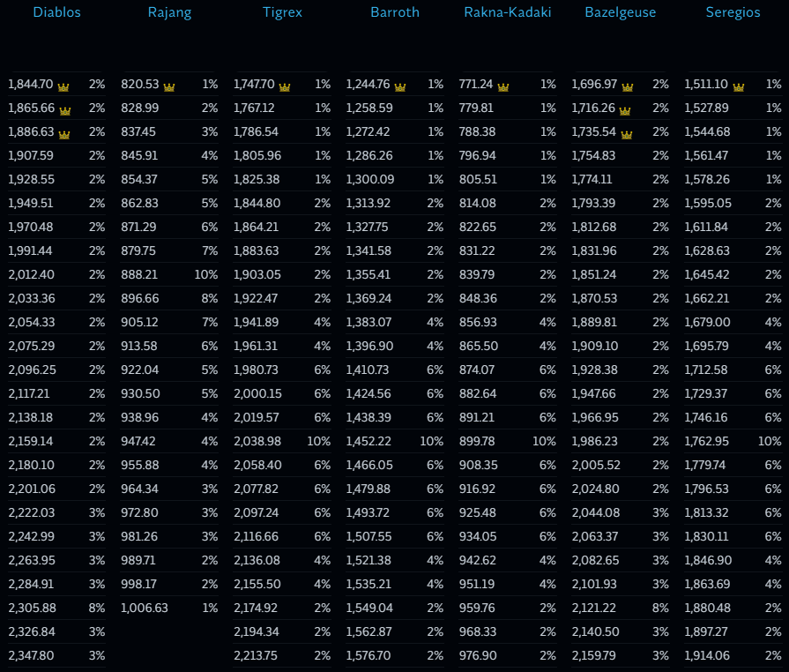The height and width of the screenshot is (672, 789).
Task: Select Diablos size value 2,347.80
Action: pos(32,655)
